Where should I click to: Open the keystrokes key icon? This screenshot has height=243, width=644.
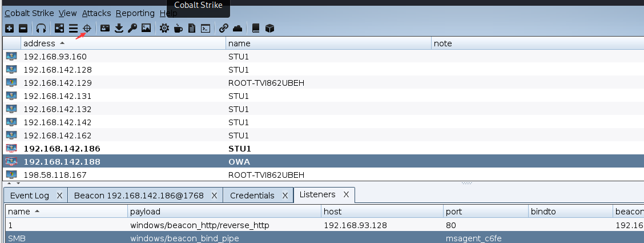[132, 29]
